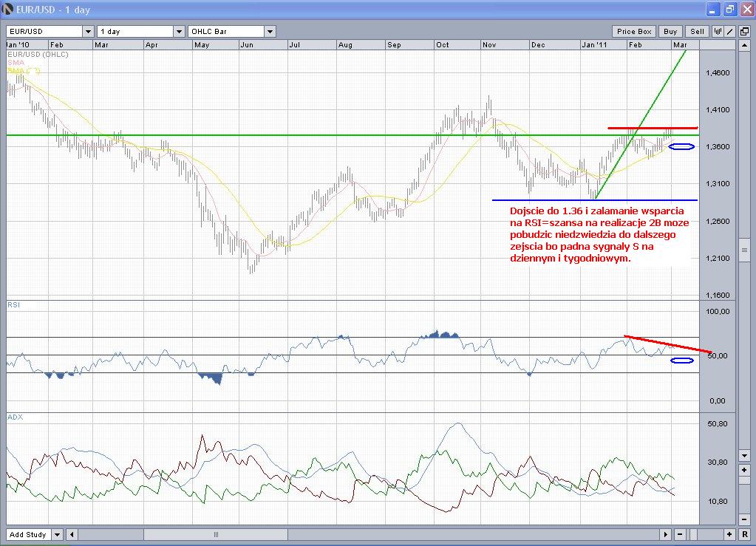Image resolution: width=756 pixels, height=546 pixels.
Task: Click the bar chart style icon
Action: point(718,32)
